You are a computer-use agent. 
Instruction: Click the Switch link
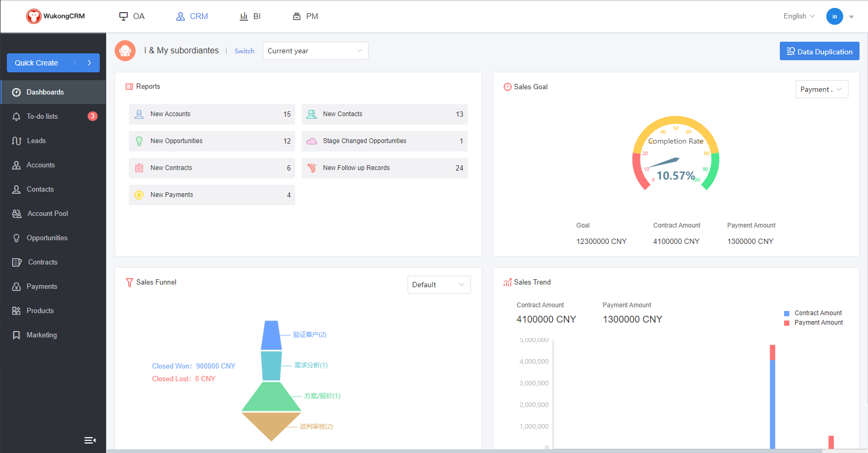click(x=244, y=51)
